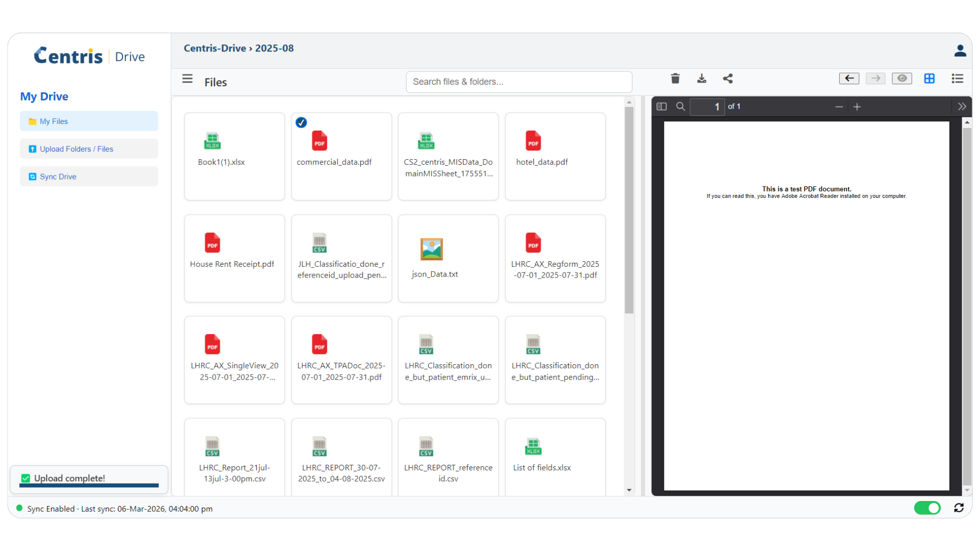Navigate back with the left arrow button
Image resolution: width=980 pixels, height=551 pixels.
849,79
